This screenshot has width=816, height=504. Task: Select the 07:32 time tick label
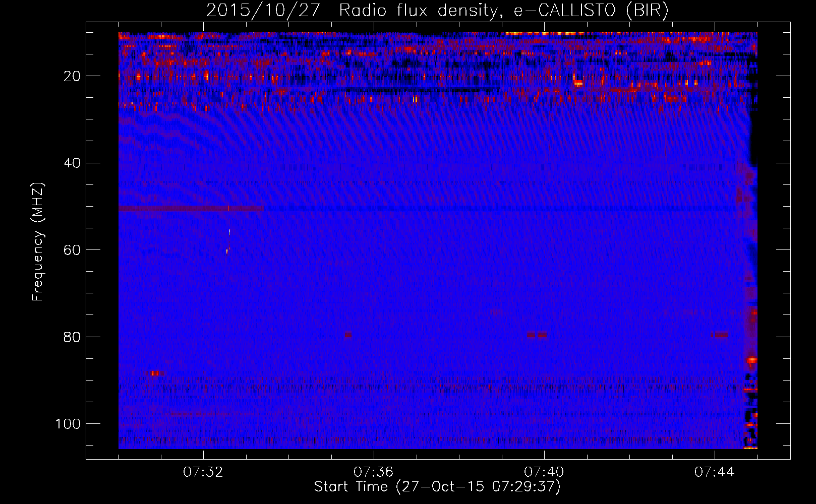pyautogui.click(x=203, y=472)
